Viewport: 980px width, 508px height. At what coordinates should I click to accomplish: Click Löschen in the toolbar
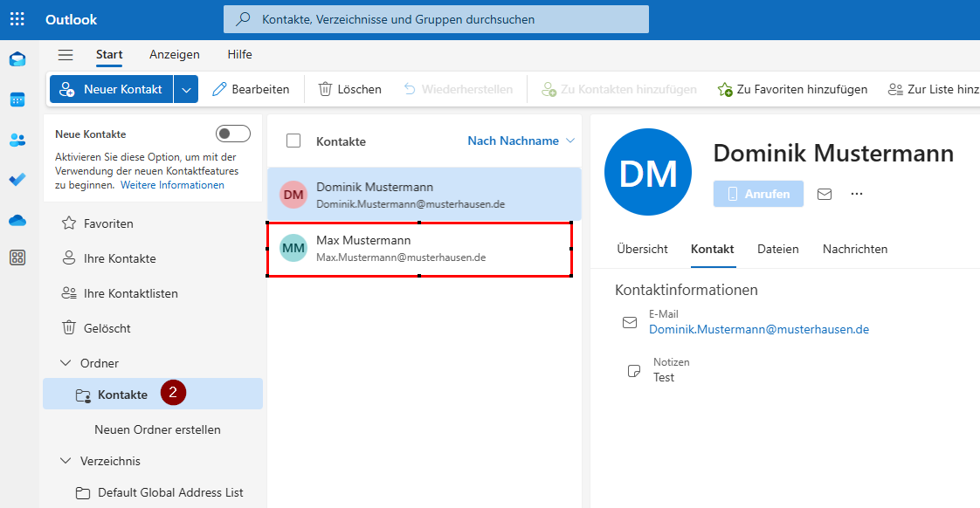coord(350,89)
